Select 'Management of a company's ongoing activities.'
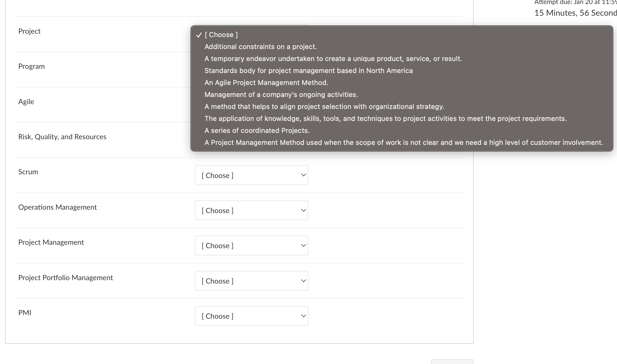The image size is (617, 364). [x=281, y=95]
